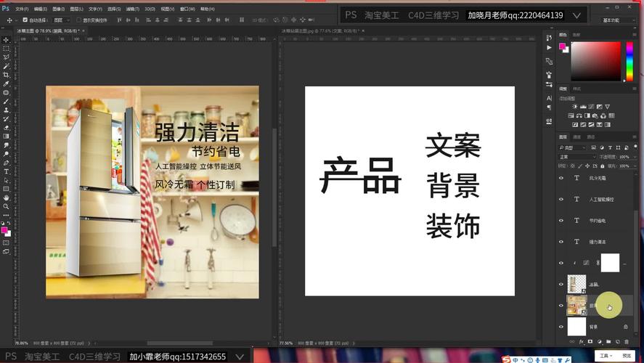The image size is (644, 363).
Task: Open the Auto-Select Layer/Group dropdown
Action: [x=62, y=20]
